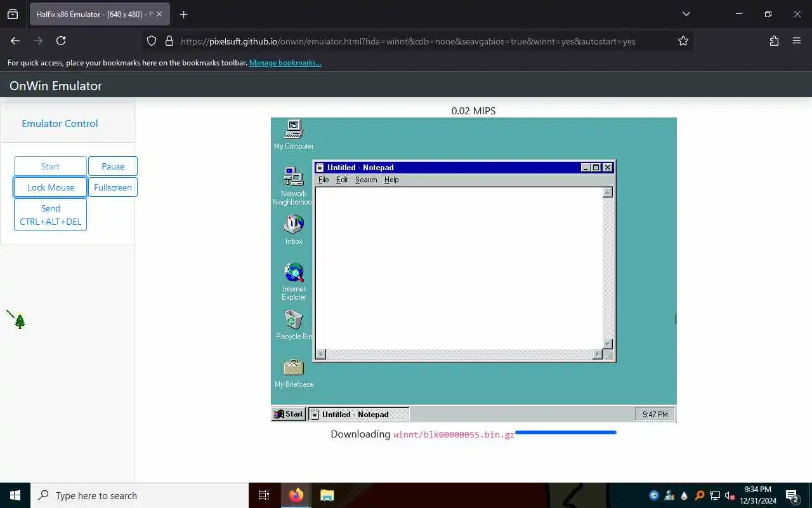812x508 pixels.
Task: Open Notepad Help menu
Action: [x=391, y=180]
